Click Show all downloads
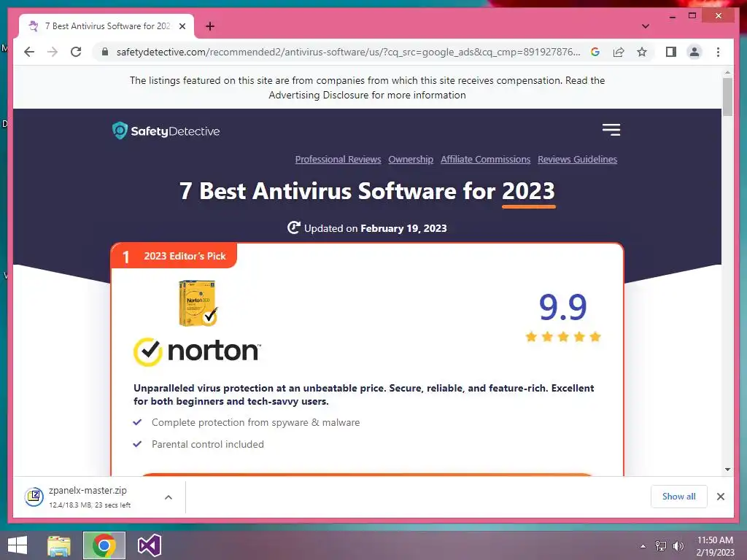 pos(679,497)
